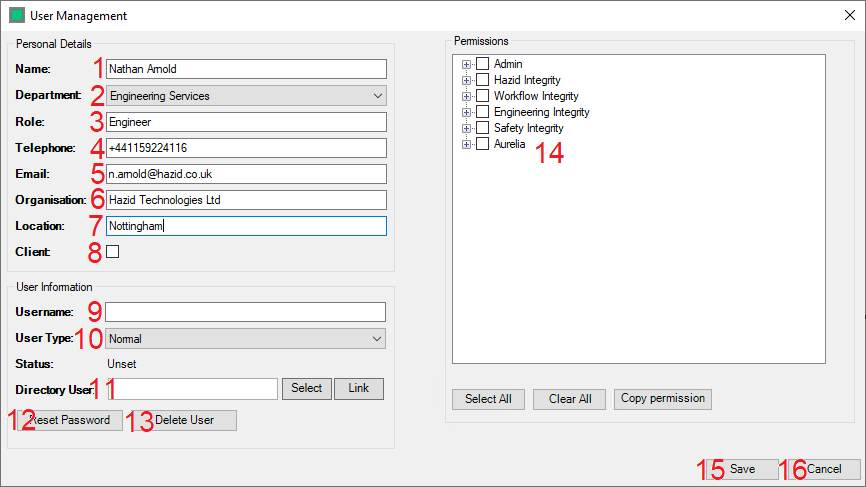The height and width of the screenshot is (487, 866).
Task: Enable the Admin permission checkbox
Action: 482,64
